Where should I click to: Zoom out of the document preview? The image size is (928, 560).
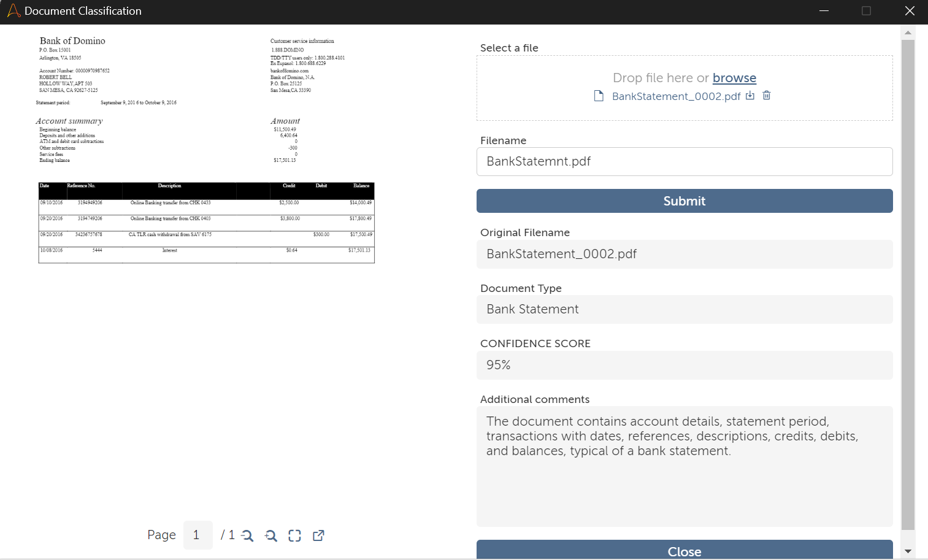click(247, 535)
